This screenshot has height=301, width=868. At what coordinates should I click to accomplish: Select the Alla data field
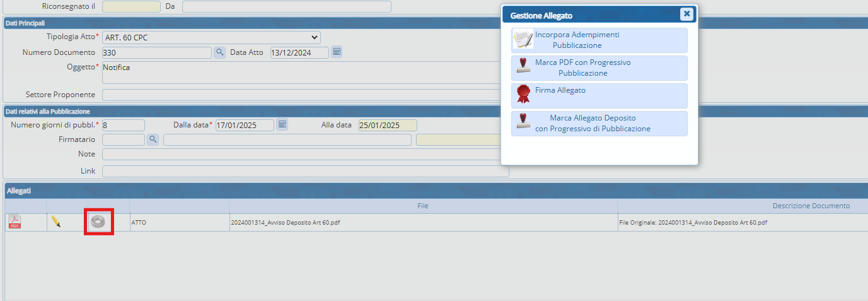(388, 125)
